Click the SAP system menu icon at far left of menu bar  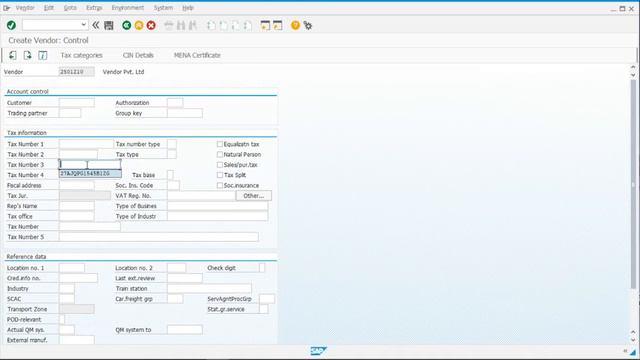(x=7, y=8)
